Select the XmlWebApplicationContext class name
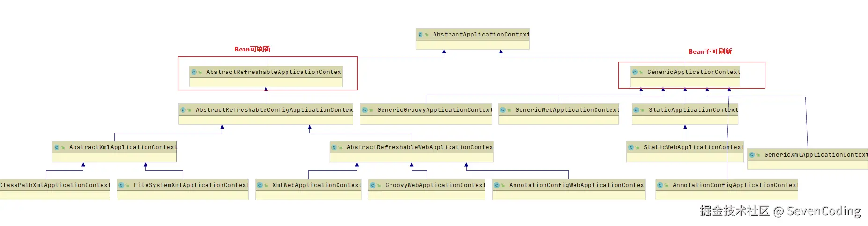Screen dimensions: 868x226 click(x=317, y=185)
